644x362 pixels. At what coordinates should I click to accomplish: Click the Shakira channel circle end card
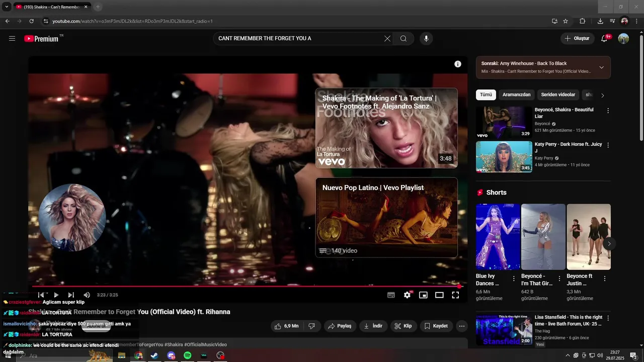click(72, 217)
